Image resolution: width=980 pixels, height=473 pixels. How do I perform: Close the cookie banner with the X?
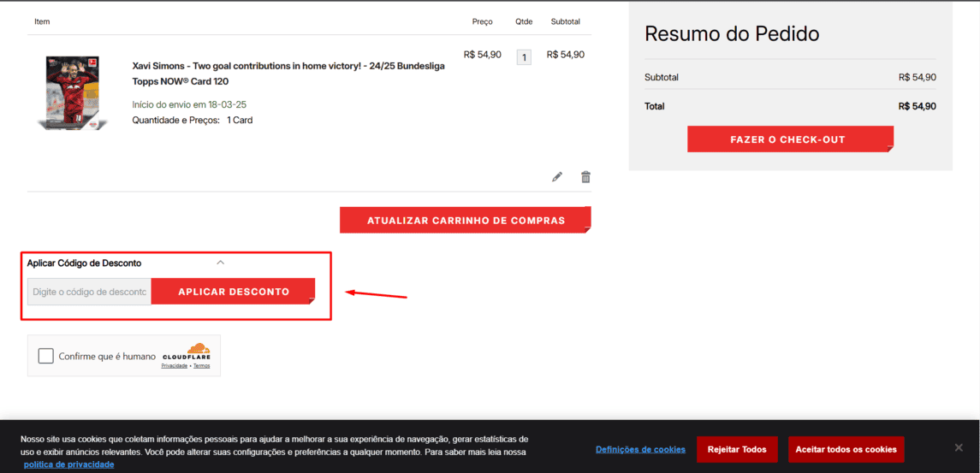tap(959, 447)
